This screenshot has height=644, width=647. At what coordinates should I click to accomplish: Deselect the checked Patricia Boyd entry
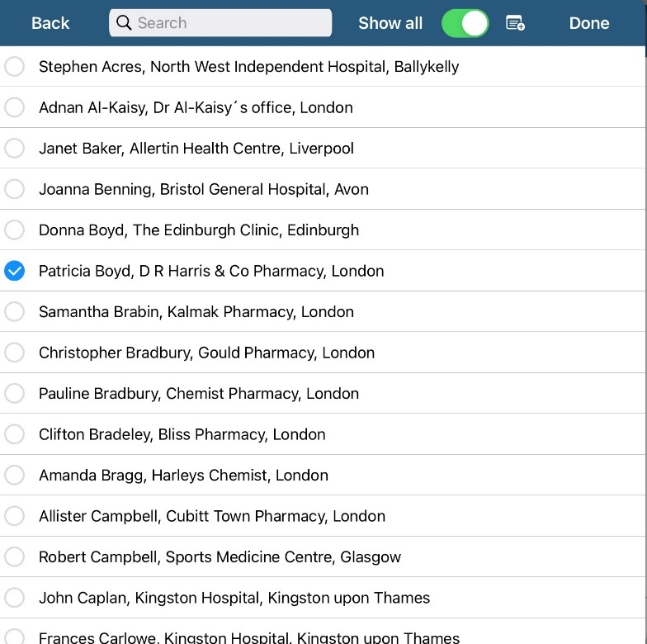click(15, 271)
